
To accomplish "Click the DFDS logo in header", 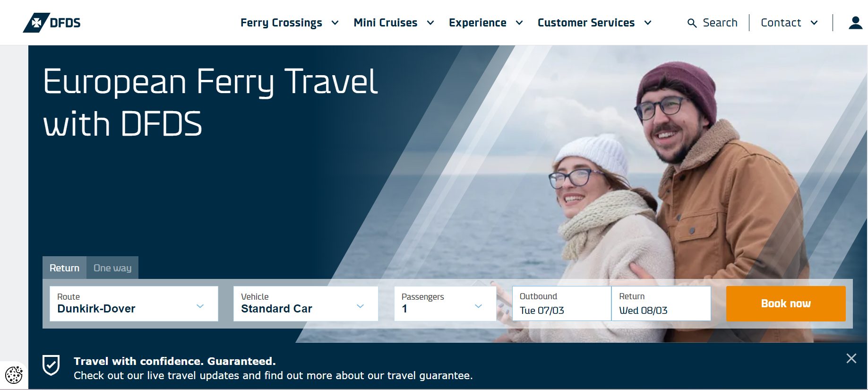I will pos(52,23).
